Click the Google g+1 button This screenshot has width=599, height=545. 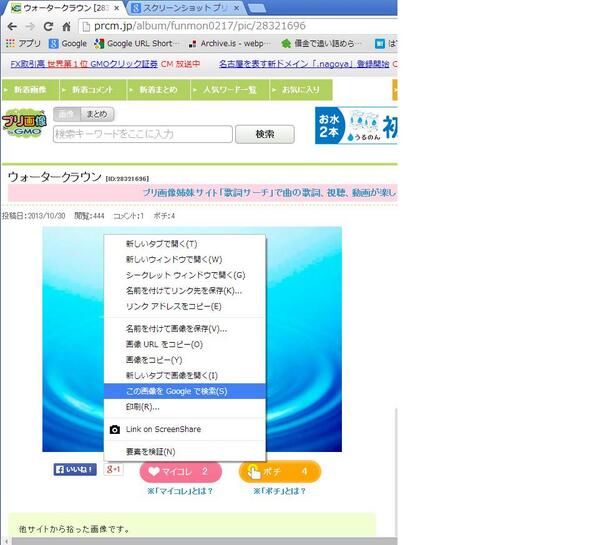(x=113, y=470)
